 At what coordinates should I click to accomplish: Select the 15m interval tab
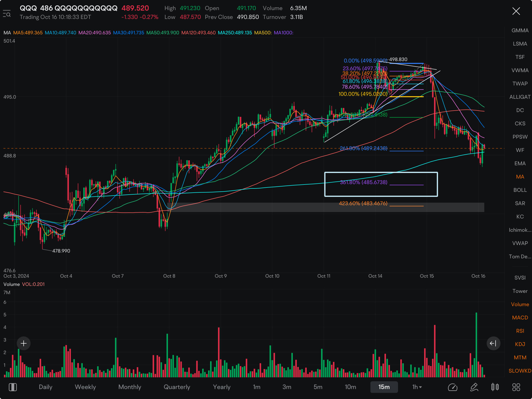click(384, 387)
